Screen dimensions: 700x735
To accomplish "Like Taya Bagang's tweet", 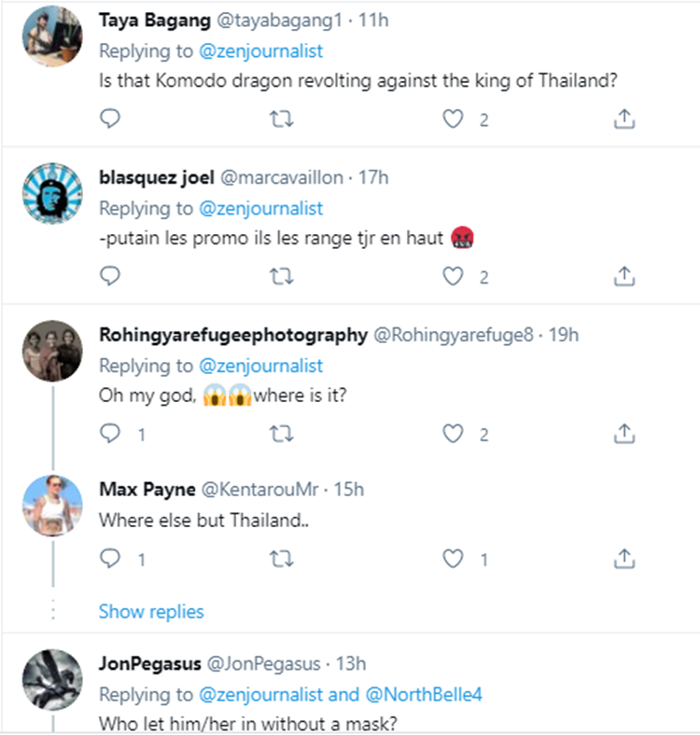I will point(453,118).
